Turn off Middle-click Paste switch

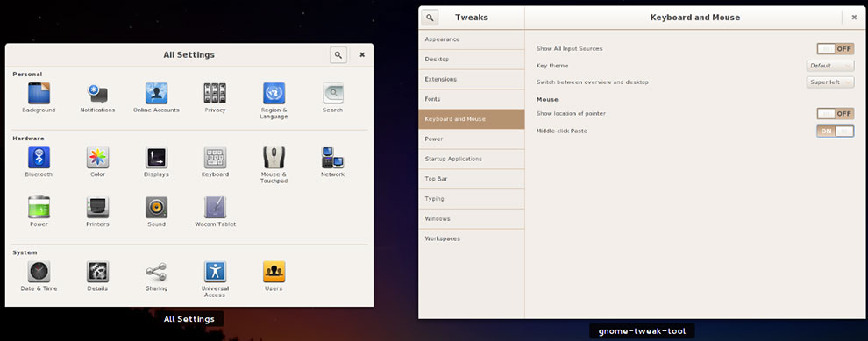click(x=836, y=131)
